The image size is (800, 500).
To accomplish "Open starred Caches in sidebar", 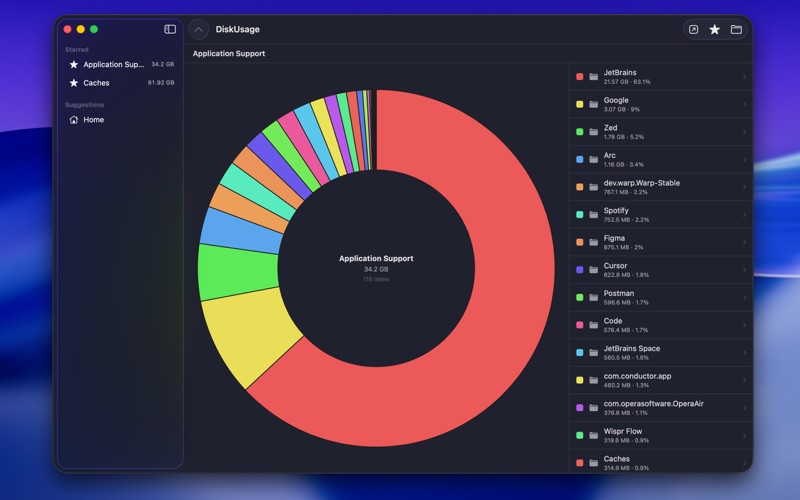I will click(120, 83).
